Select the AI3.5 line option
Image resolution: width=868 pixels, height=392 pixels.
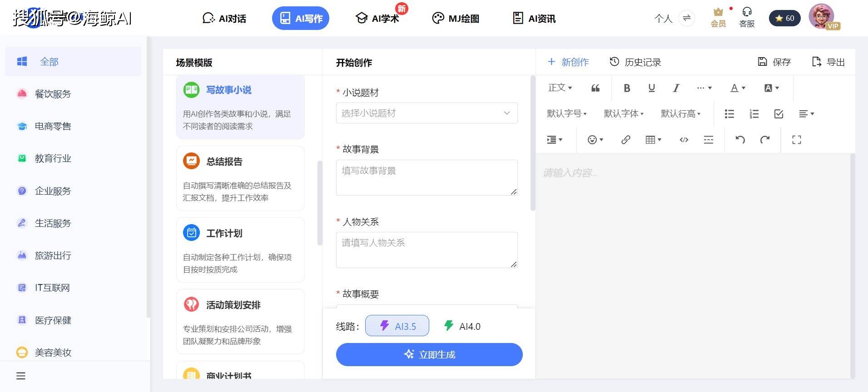pos(397,326)
